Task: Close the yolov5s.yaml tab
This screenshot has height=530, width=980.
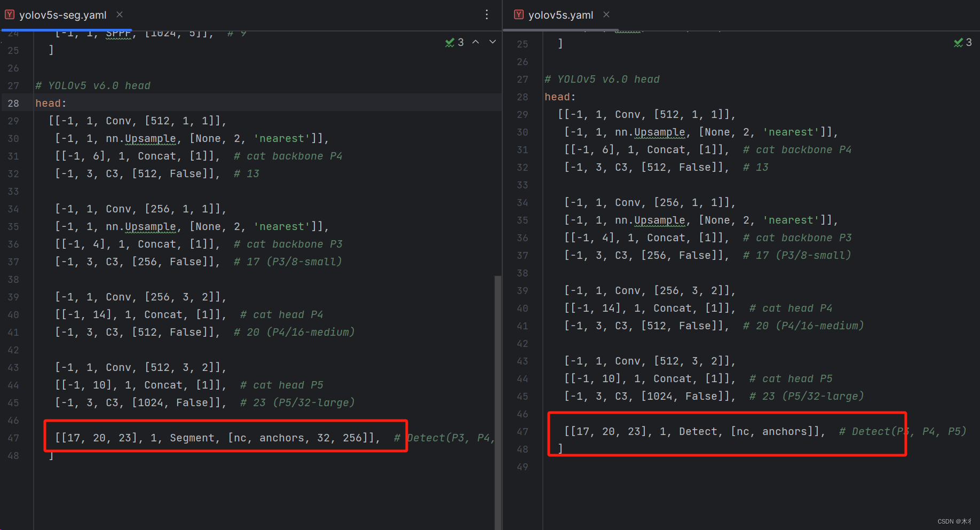Action: (606, 14)
